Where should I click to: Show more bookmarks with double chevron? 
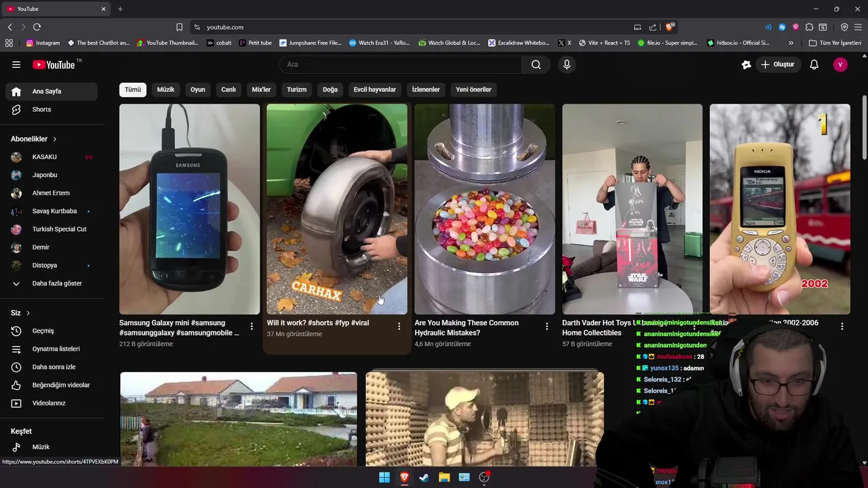pos(791,43)
